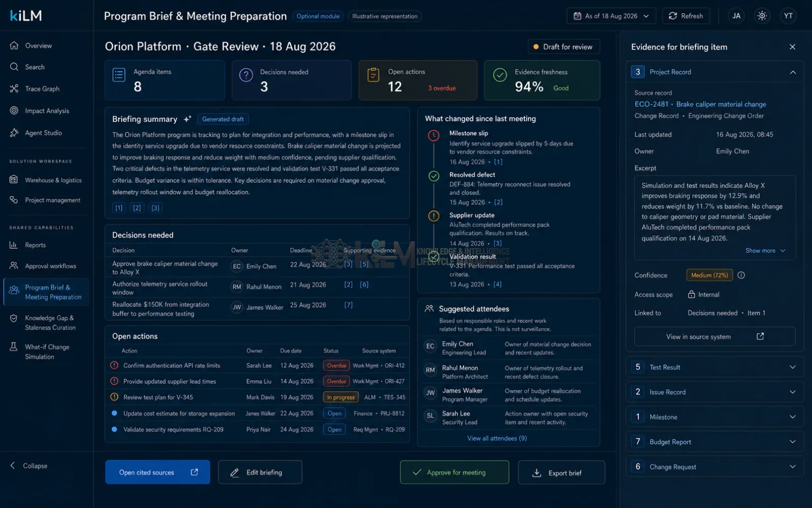Expand the Issue Record evidence section
This screenshot has height=508, width=812.
(x=715, y=392)
